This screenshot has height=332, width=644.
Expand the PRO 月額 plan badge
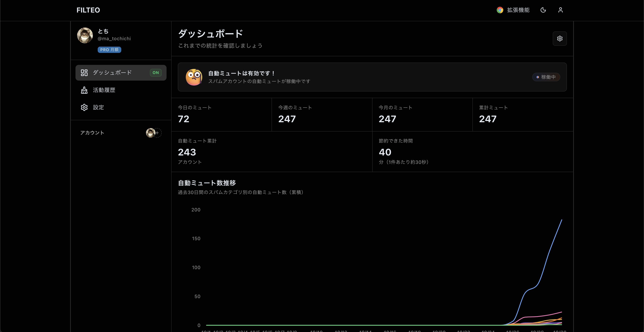tap(109, 50)
